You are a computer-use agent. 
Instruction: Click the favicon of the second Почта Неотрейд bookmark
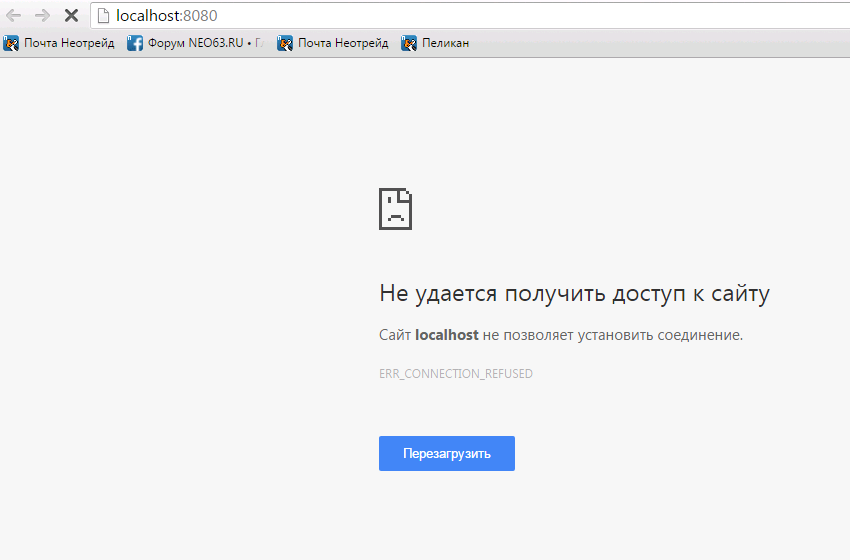coord(285,43)
